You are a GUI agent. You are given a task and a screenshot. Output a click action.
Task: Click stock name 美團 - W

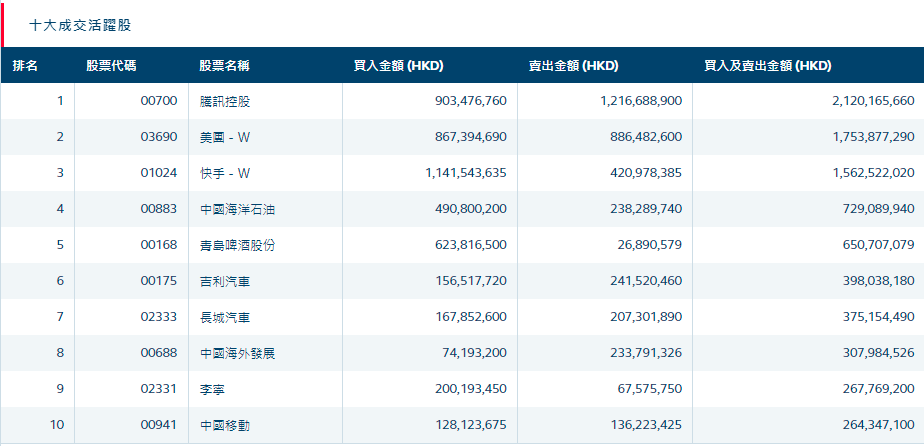click(225, 137)
